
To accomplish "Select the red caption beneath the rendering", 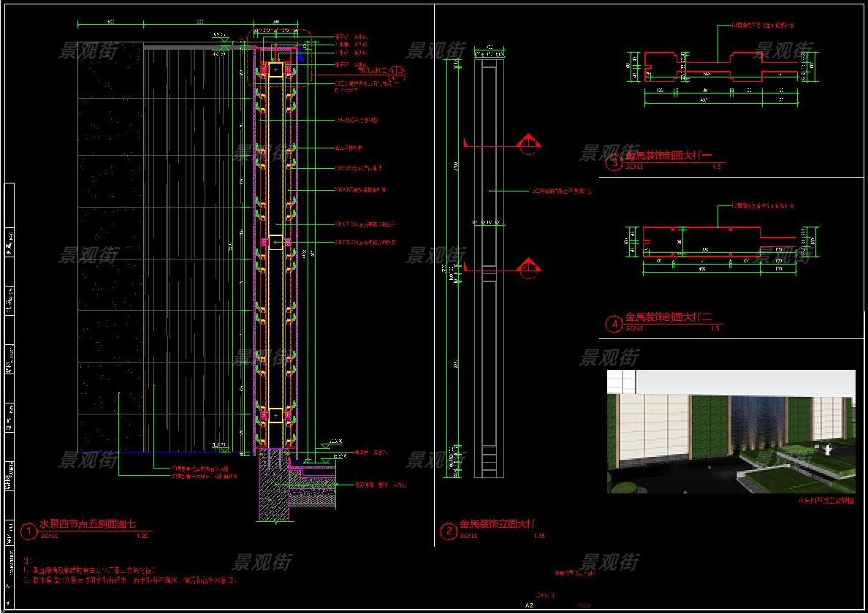I will pos(825,501).
